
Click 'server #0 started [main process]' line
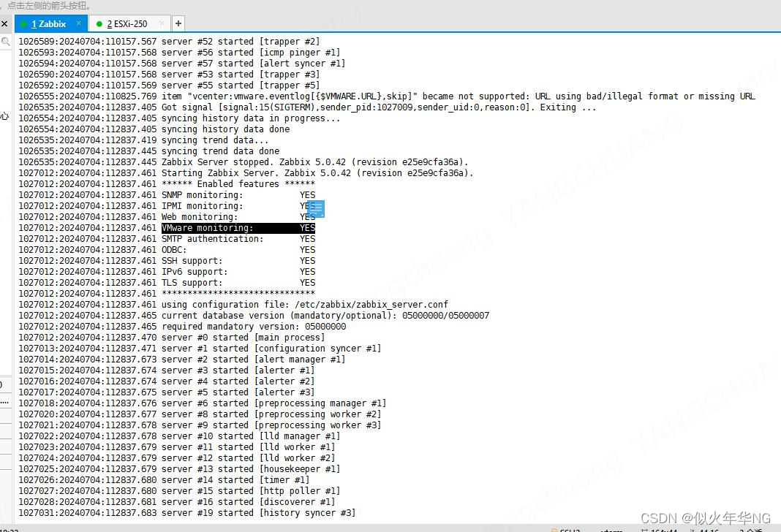(x=172, y=338)
